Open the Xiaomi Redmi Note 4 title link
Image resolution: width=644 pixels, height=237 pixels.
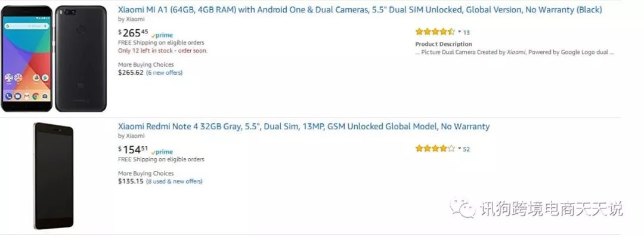[x=304, y=127]
